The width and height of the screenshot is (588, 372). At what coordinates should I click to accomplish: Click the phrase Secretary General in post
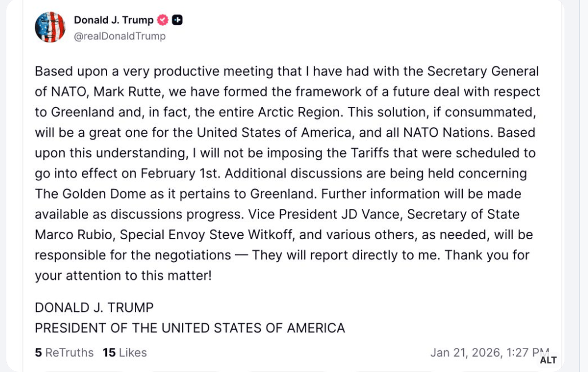pos(483,72)
